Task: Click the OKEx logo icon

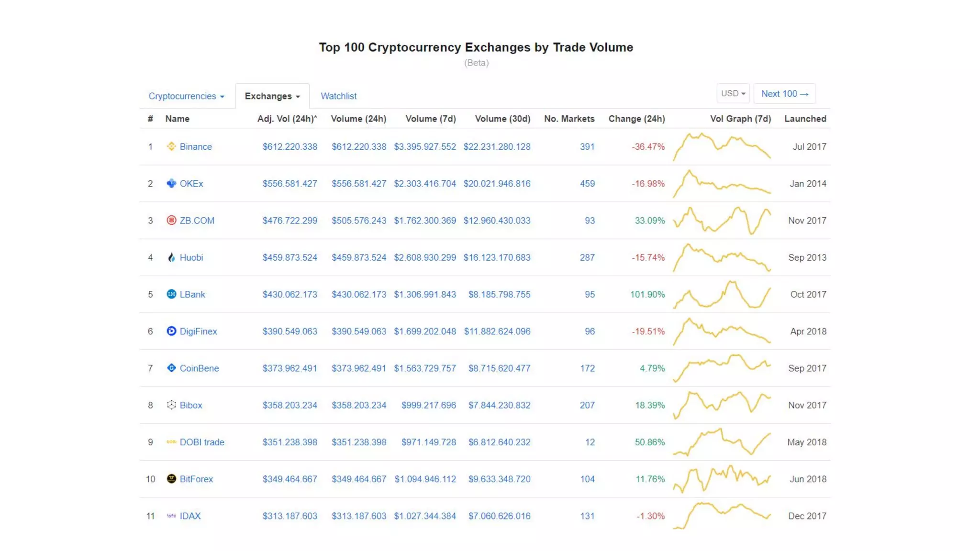Action: pos(171,183)
